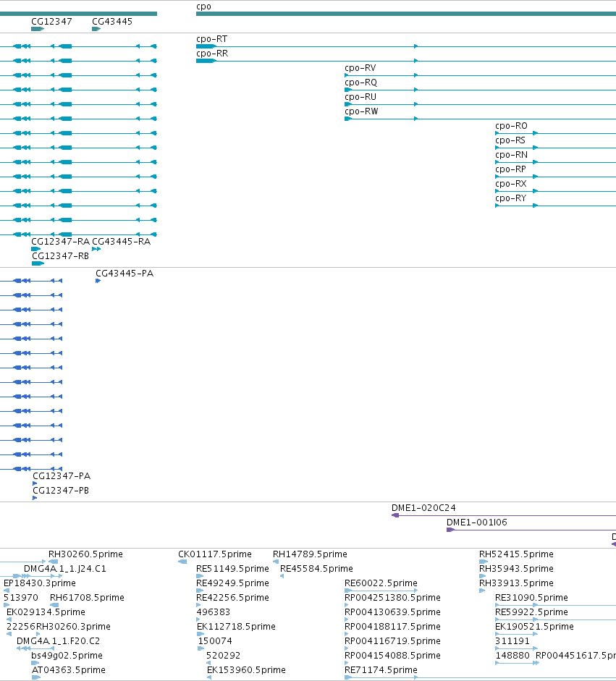Click the DME1-001I06 clone label

(x=476, y=523)
